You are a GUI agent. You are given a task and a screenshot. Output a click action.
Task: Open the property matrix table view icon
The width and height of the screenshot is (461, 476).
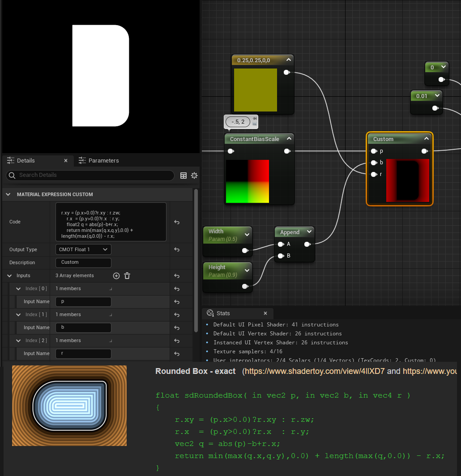[184, 176]
